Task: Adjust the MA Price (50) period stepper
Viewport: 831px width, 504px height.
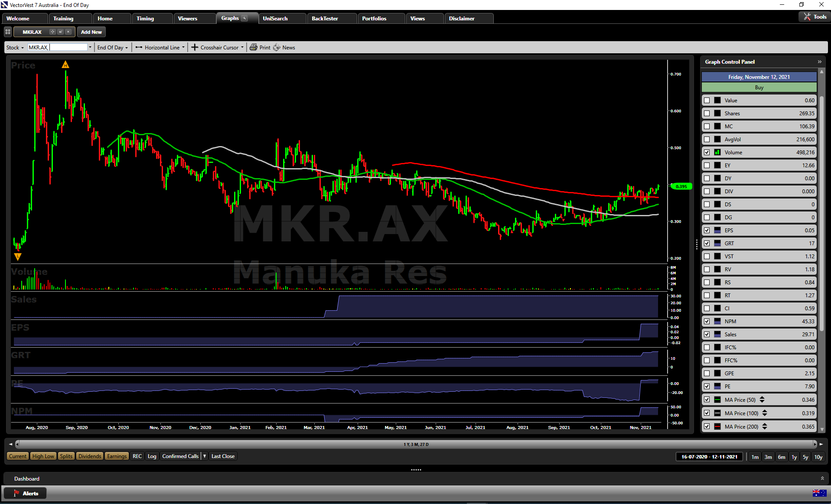Action: pyautogui.click(x=762, y=400)
